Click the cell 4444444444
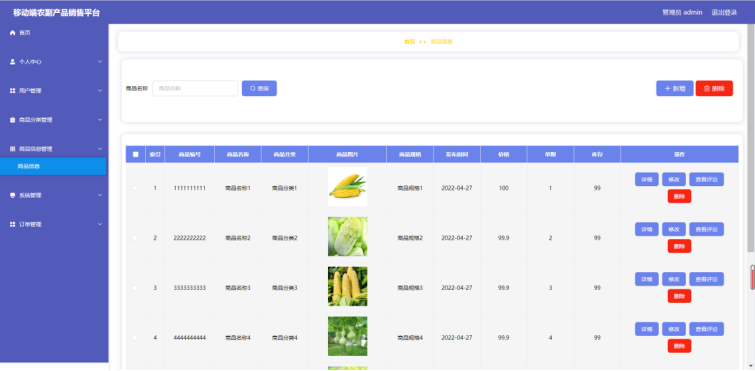755x371 pixels. [x=190, y=338]
